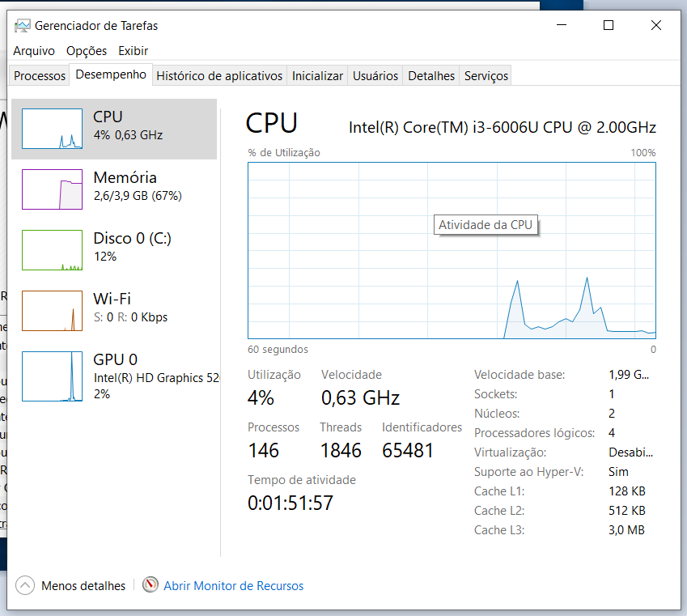Click the uptime value 0:01:51:57
The width and height of the screenshot is (687, 616).
pyautogui.click(x=290, y=503)
